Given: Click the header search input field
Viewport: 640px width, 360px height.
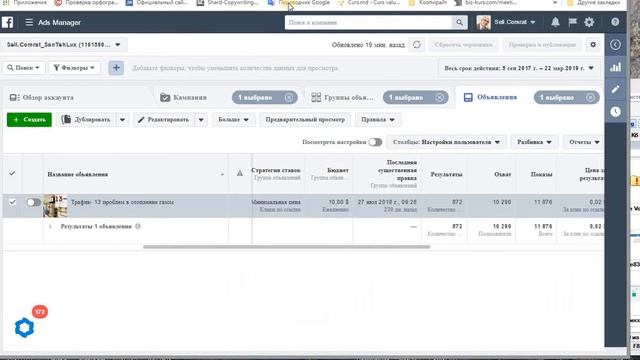Looking at the screenshot, I should point(368,22).
